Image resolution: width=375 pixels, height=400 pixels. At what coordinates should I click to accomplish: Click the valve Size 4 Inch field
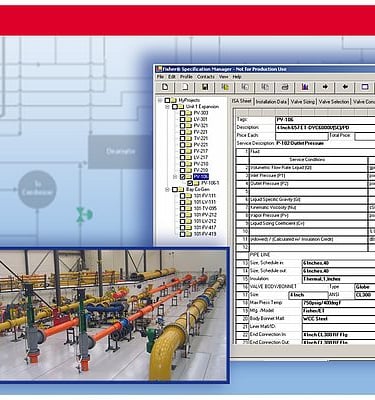coord(308,295)
